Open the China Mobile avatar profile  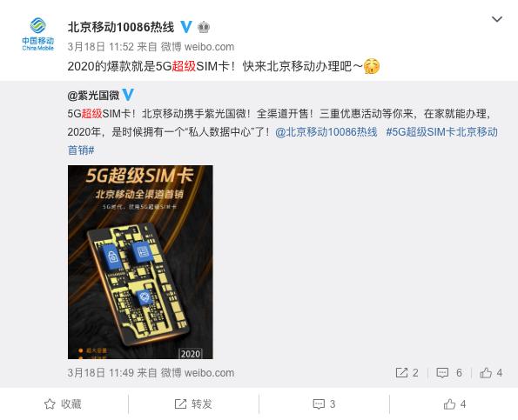tap(38, 34)
